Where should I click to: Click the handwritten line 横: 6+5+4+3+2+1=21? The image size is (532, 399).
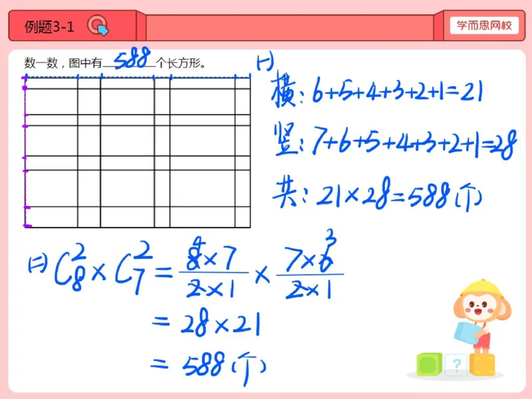click(x=376, y=90)
